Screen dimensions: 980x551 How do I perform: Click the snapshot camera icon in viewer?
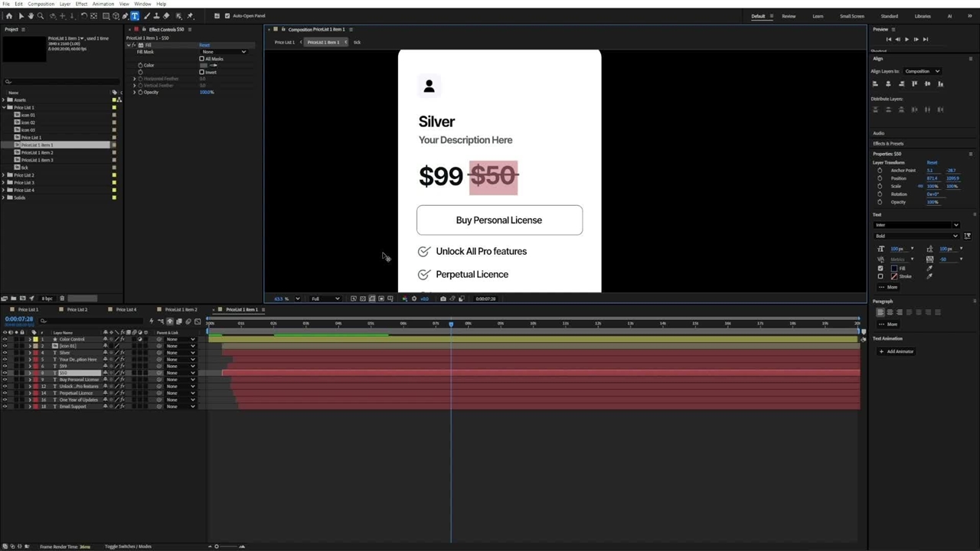click(443, 298)
